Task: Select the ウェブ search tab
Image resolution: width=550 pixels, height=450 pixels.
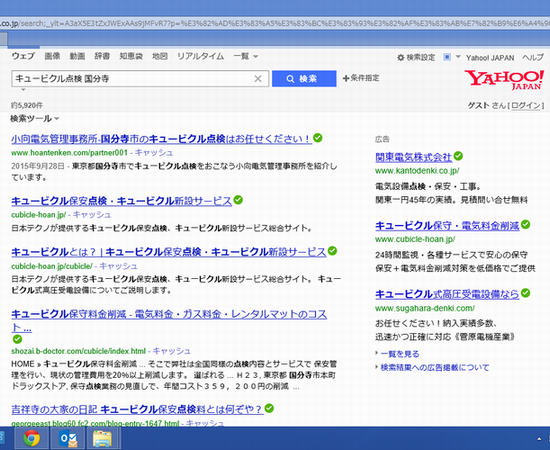Action: [x=23, y=56]
